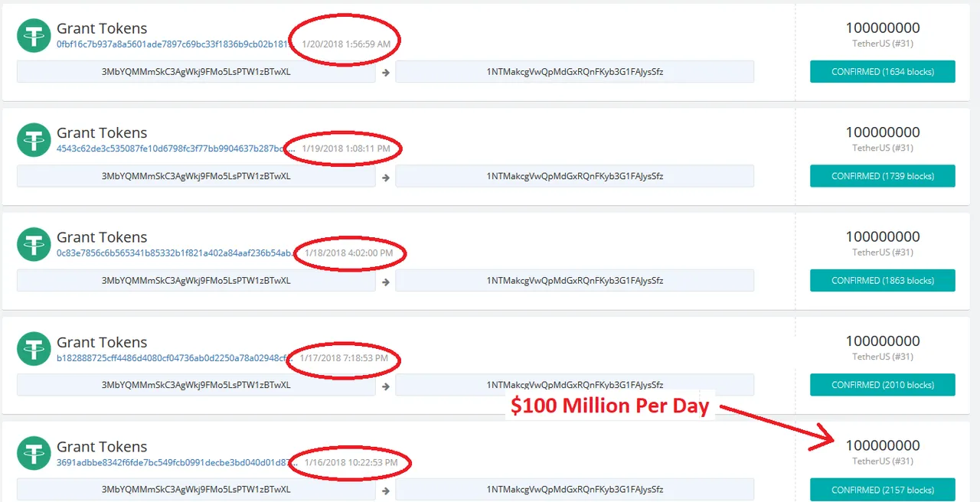Viewport: 980px width, 502px height.
Task: Click the CONFIRMED (1739 blocks) button
Action: 883,176
